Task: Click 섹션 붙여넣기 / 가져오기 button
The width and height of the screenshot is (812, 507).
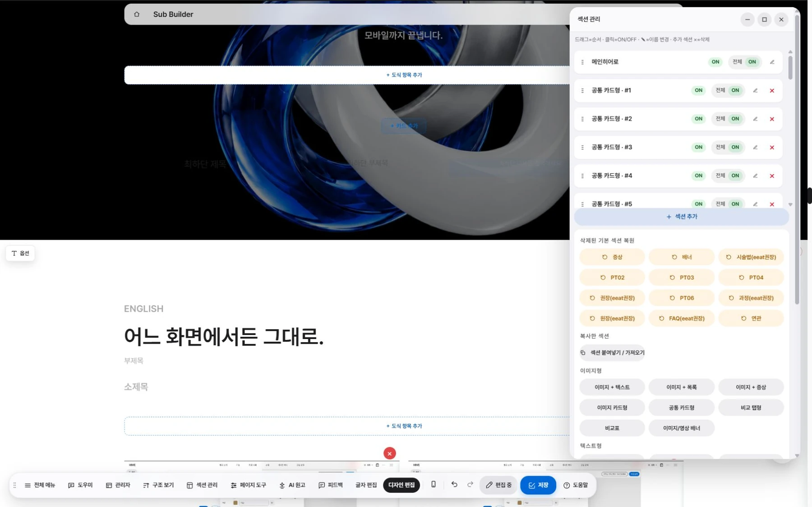Action: 612,353
